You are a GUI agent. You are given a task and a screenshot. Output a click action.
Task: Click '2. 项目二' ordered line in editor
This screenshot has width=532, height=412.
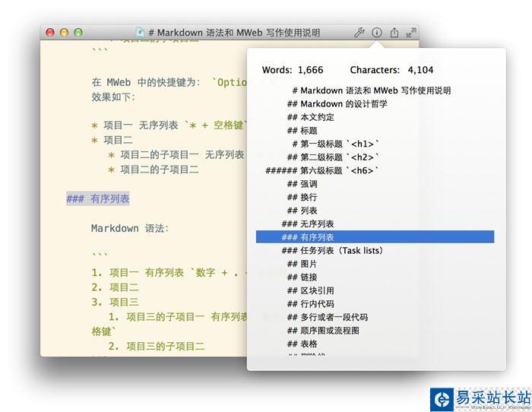115,287
